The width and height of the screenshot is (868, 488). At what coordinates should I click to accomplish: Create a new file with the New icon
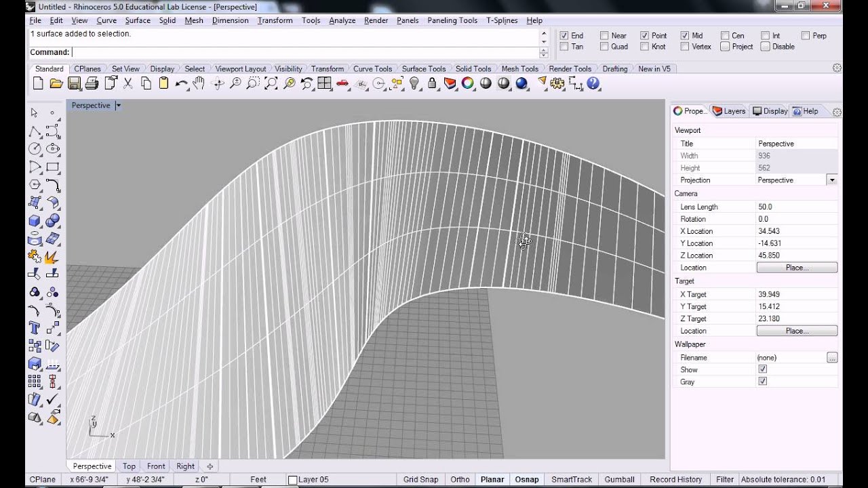coord(38,83)
